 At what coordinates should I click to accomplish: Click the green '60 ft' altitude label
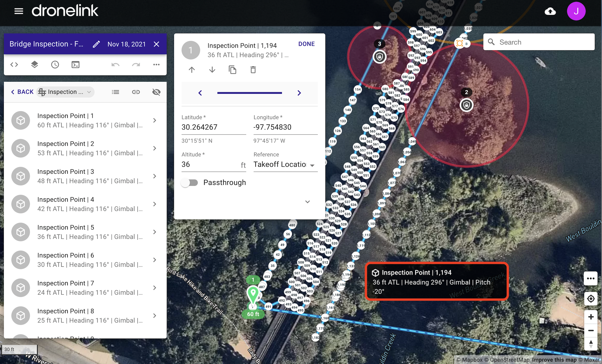pos(253,314)
